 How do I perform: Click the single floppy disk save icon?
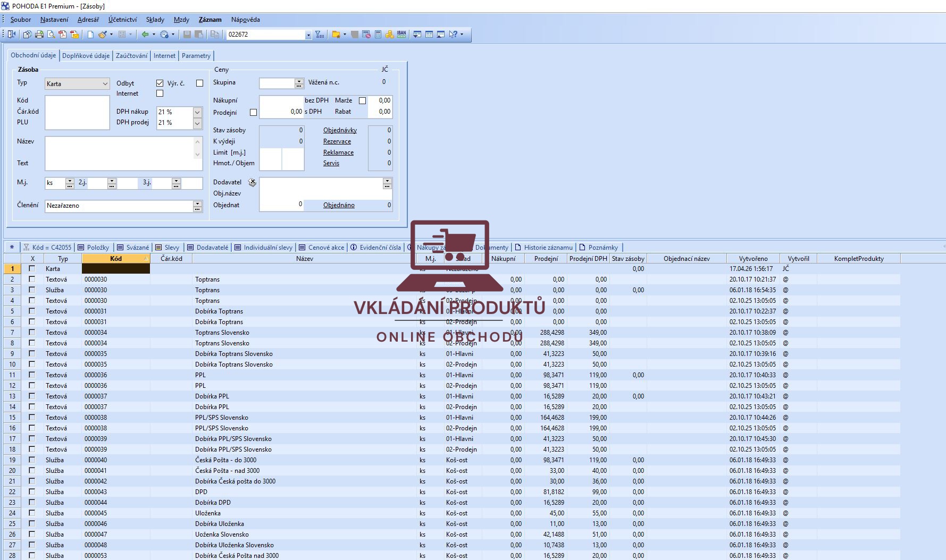pyautogui.click(x=187, y=35)
